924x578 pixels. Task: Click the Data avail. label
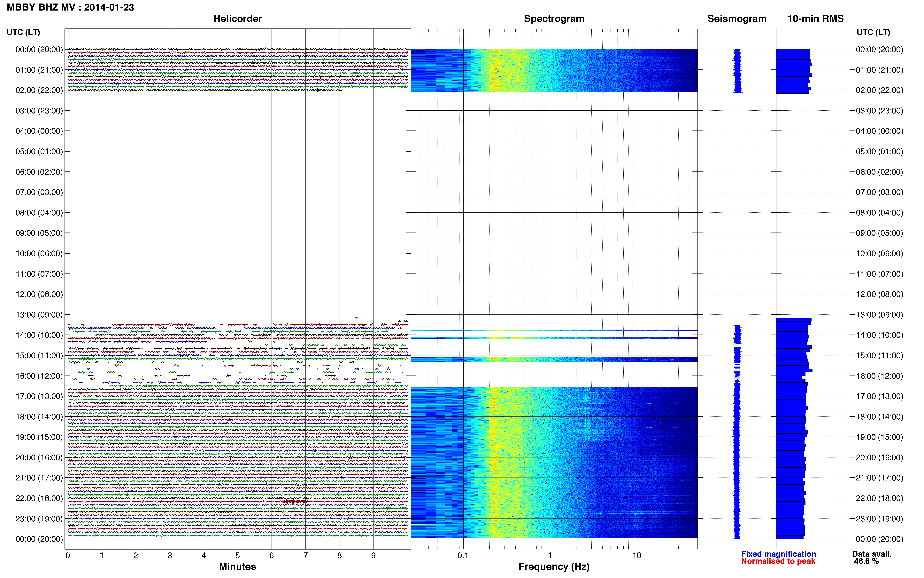pyautogui.click(x=872, y=554)
